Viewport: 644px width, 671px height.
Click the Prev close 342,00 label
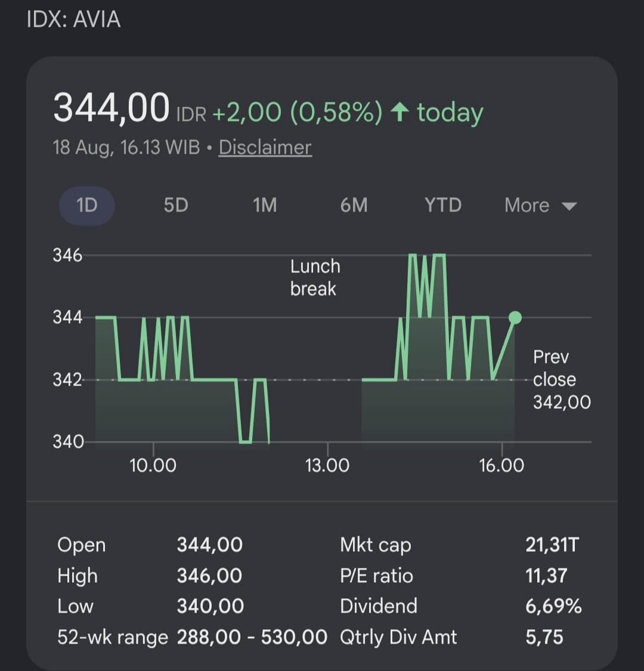562,380
